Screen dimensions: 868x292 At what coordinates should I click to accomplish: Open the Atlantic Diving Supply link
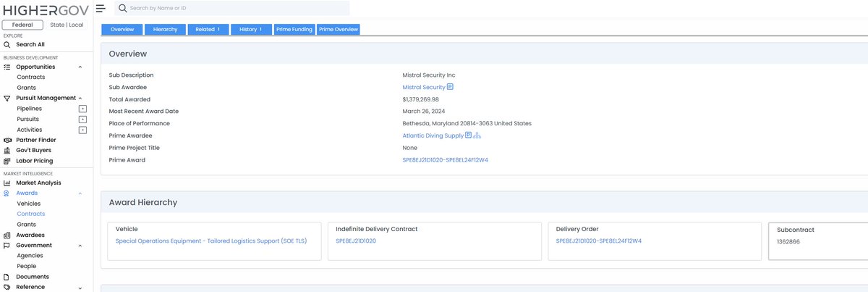(x=433, y=135)
